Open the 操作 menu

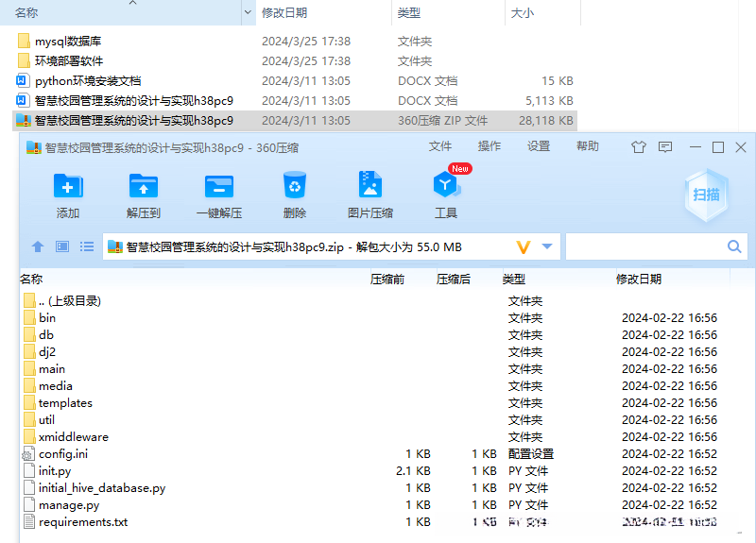tap(490, 146)
